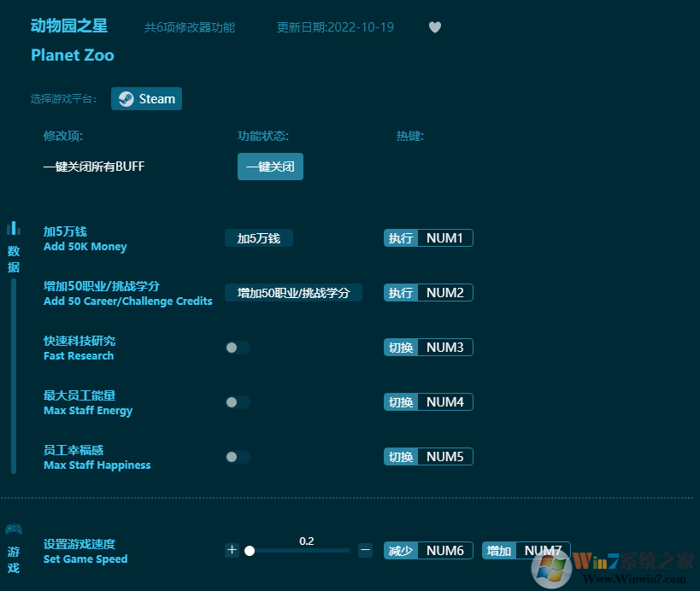Click the 切换 label beside NUM5
Image resolution: width=700 pixels, height=591 pixels.
coord(401,456)
